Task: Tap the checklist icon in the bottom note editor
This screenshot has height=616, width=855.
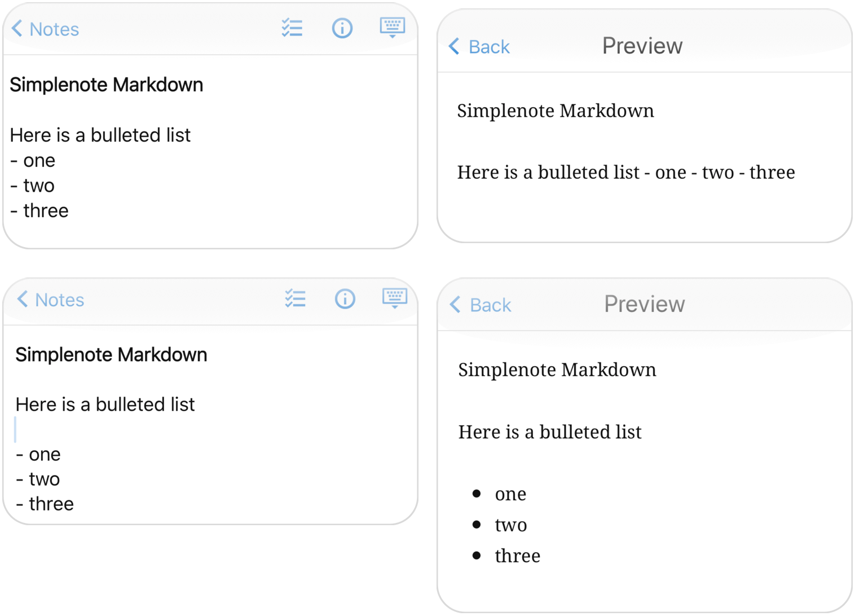Action: coord(295,299)
